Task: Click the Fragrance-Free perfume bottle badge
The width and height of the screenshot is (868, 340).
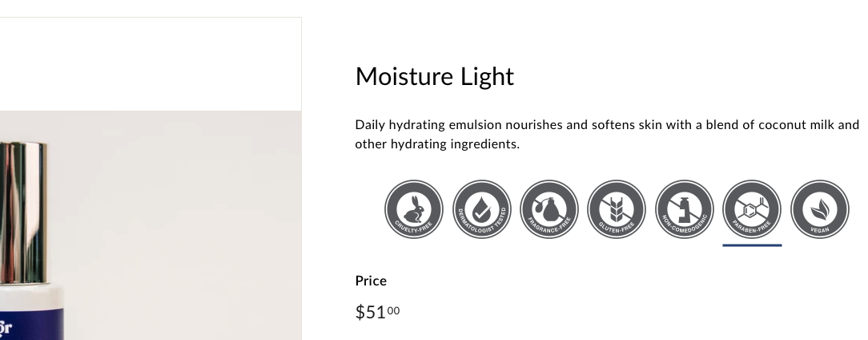Action: 549,209
